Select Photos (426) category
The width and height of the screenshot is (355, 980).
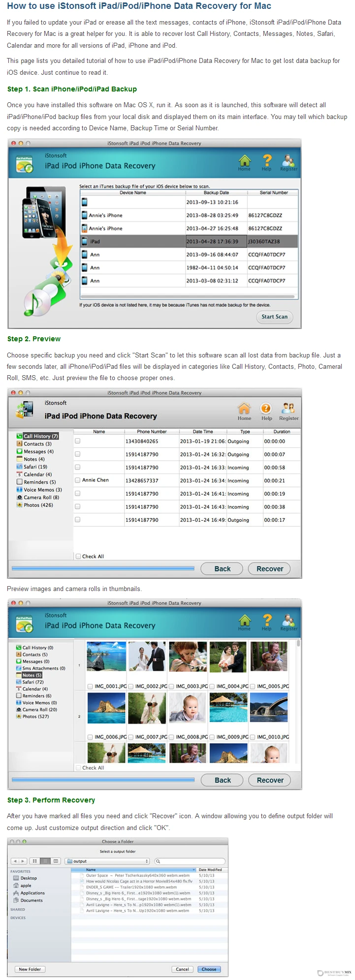click(34, 505)
